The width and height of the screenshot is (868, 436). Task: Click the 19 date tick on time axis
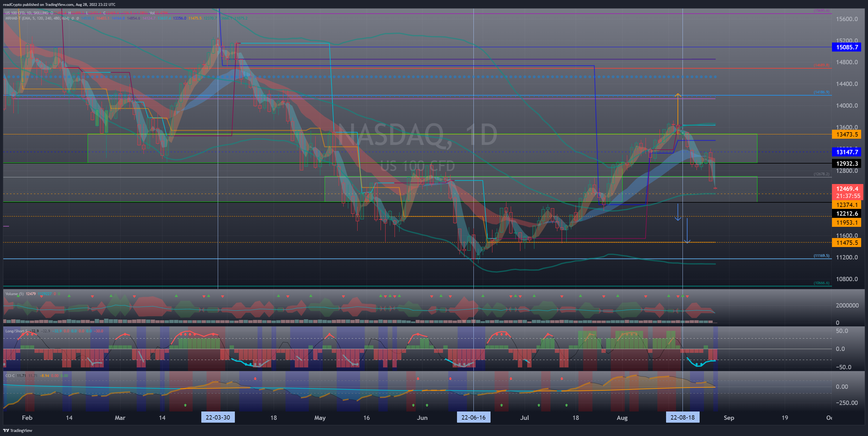point(785,417)
